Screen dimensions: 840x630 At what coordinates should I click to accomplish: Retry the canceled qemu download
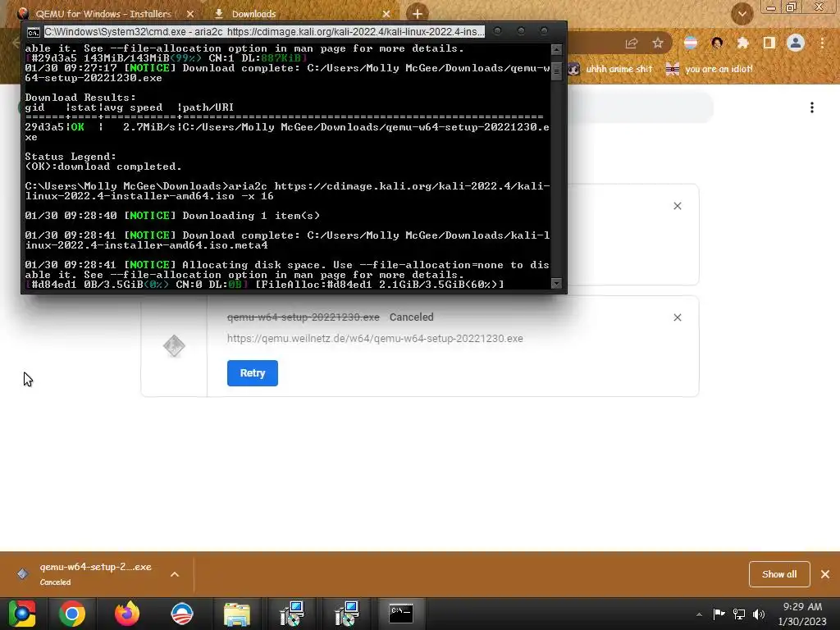(253, 373)
